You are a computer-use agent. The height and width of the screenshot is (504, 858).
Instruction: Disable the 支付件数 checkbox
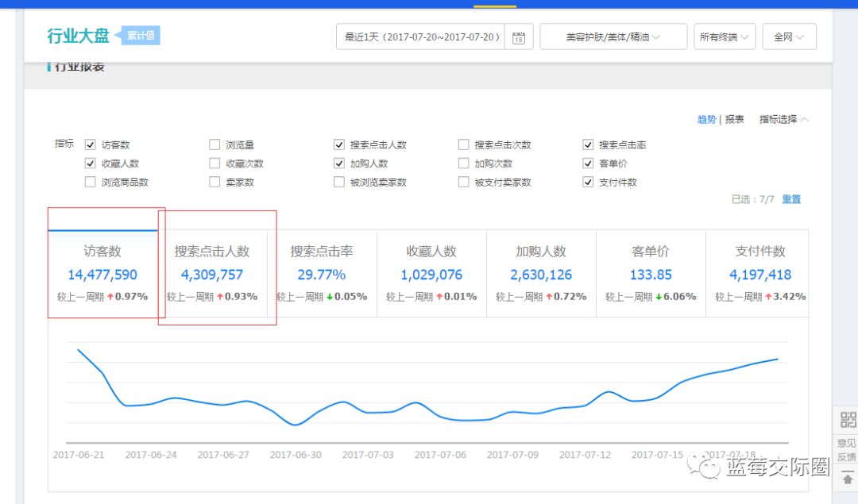tap(588, 182)
